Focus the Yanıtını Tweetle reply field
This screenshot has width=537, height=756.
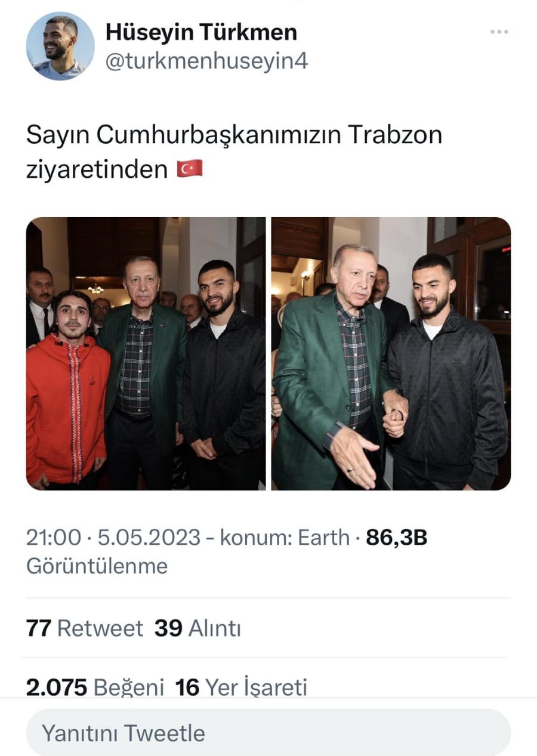click(x=268, y=733)
